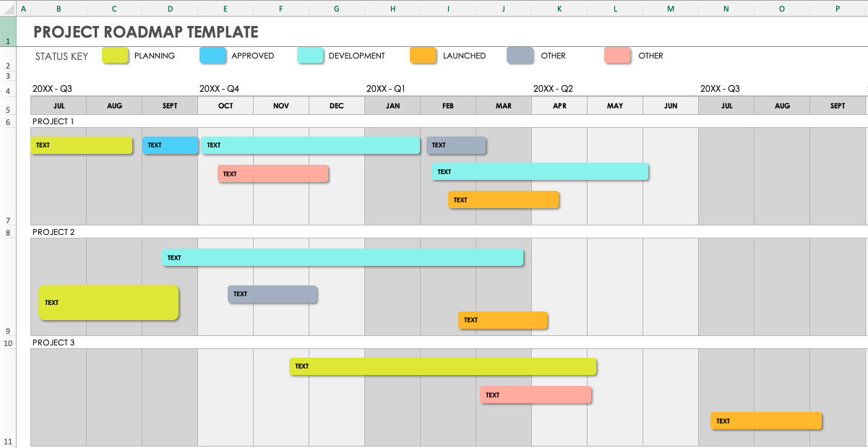
Task: Click the orange TEXT bar under Project 3
Action: coord(766,421)
